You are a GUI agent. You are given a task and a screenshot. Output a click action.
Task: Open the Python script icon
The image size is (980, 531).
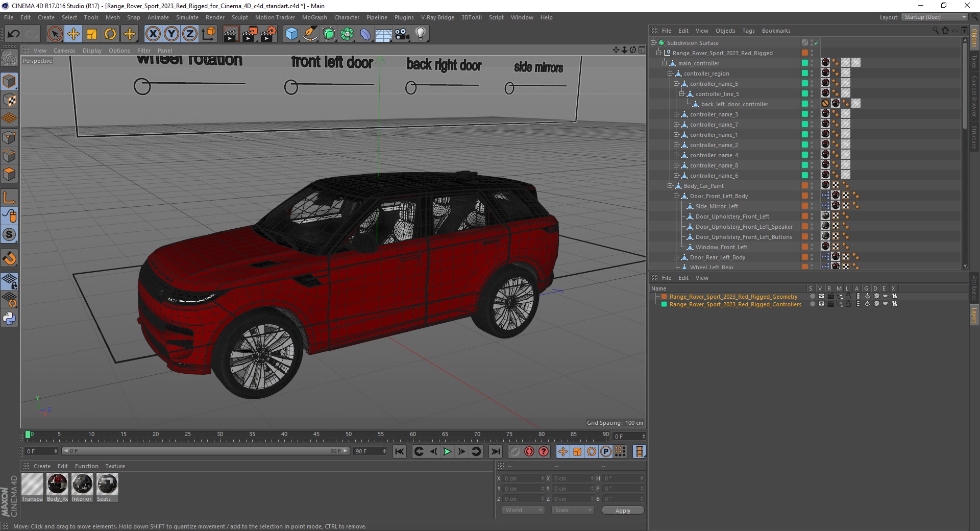(9, 319)
